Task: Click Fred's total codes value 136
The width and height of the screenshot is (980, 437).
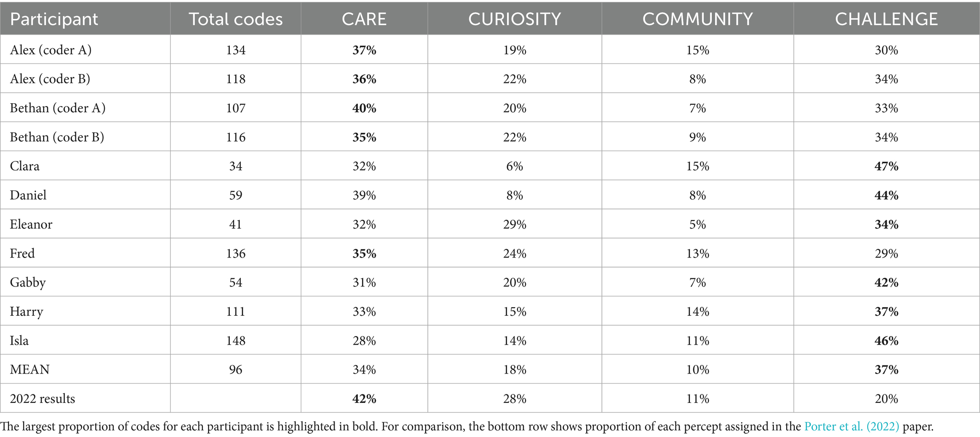Action: (x=236, y=253)
